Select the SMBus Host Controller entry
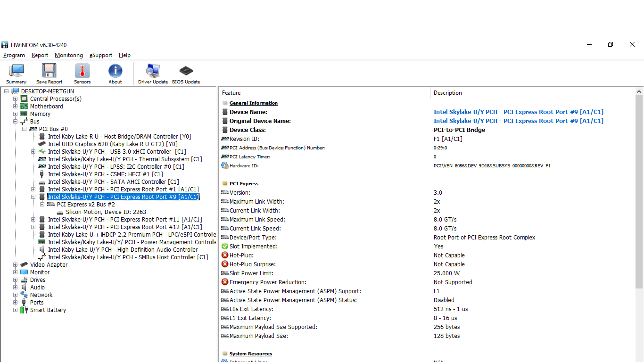644x362 pixels. (x=128, y=257)
